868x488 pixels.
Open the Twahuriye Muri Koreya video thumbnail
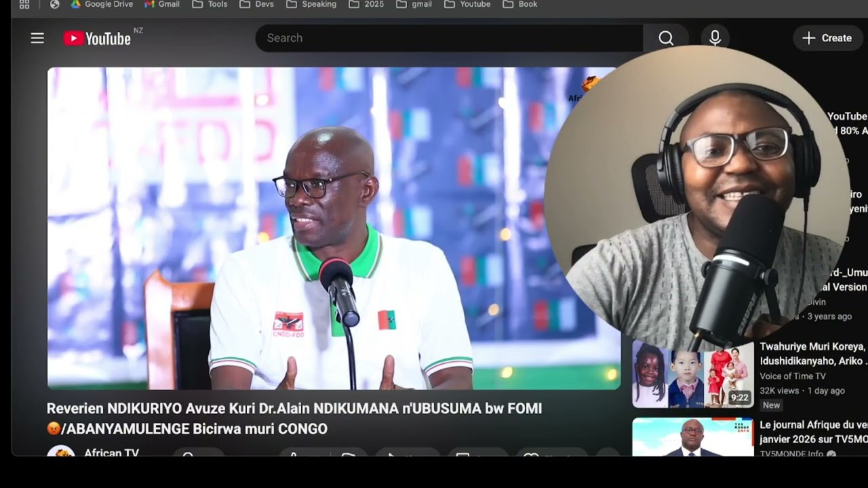click(x=693, y=373)
